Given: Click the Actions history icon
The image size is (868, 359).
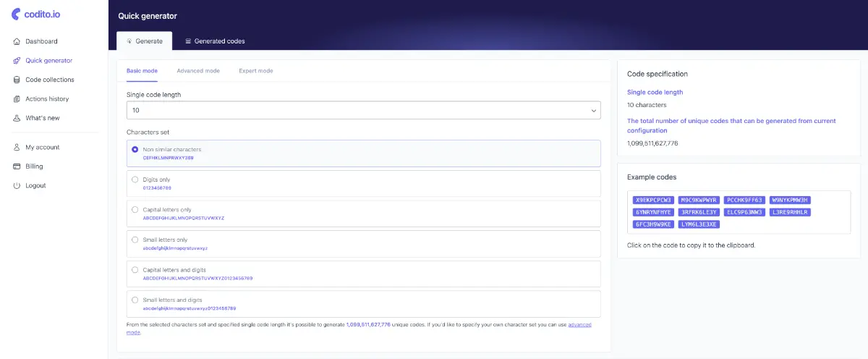Looking at the screenshot, I should click(x=17, y=99).
